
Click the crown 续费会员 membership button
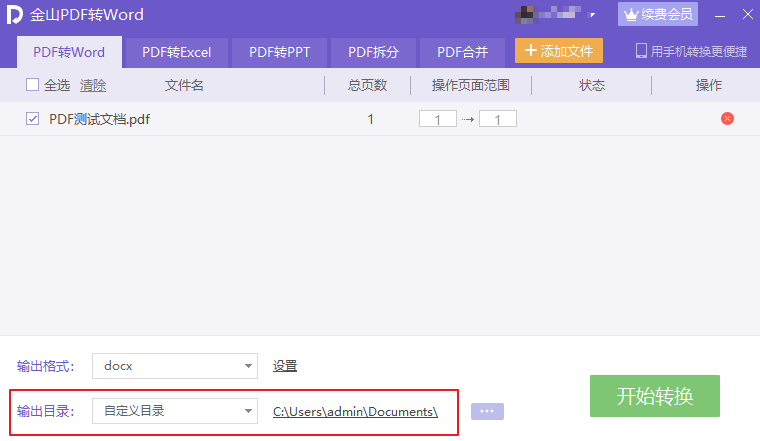coord(658,15)
